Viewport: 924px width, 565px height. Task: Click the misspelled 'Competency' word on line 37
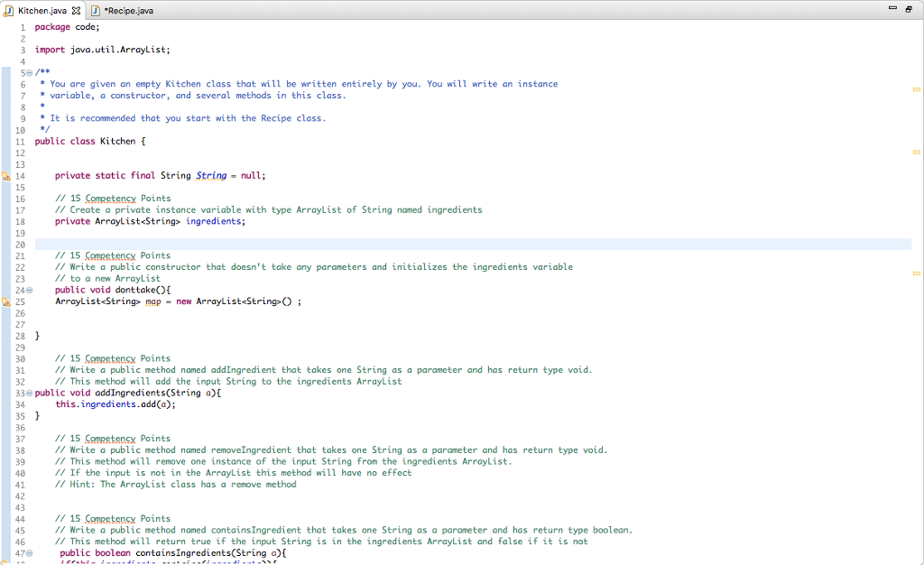click(x=110, y=439)
